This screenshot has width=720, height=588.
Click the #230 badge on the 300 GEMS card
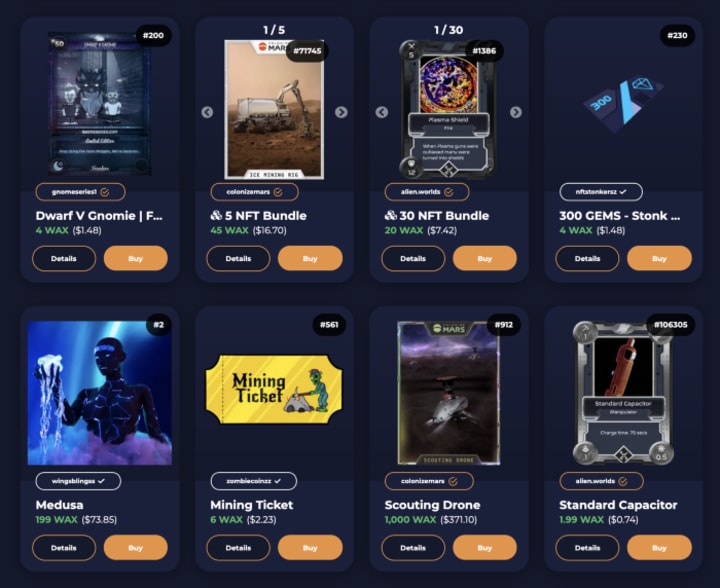[x=677, y=35]
